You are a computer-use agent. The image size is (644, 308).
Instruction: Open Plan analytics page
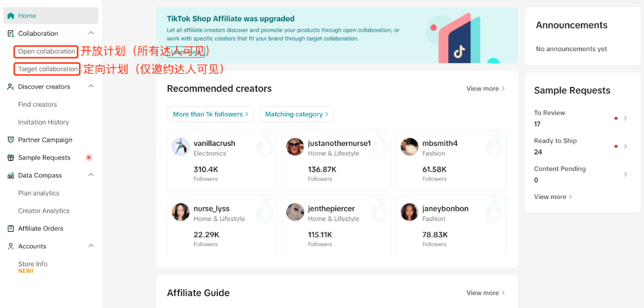coord(39,193)
